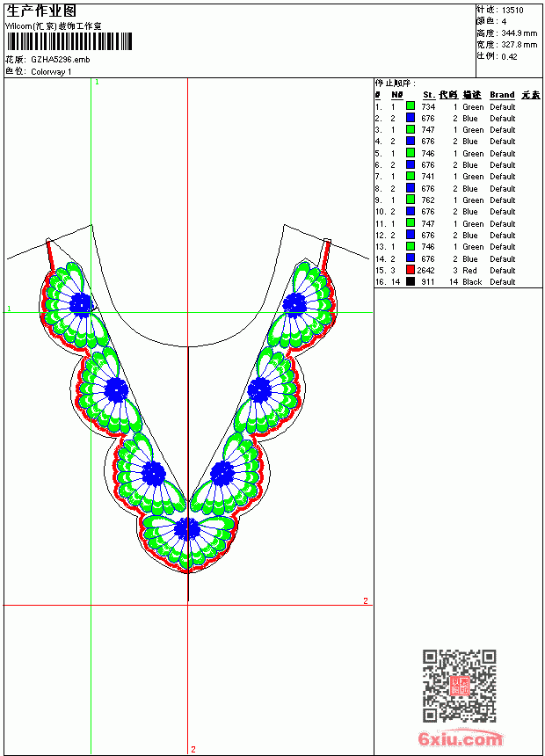Click the red marker 2 on the horizontal line
Image resolution: width=545 pixels, height=756 pixels.
366,600
